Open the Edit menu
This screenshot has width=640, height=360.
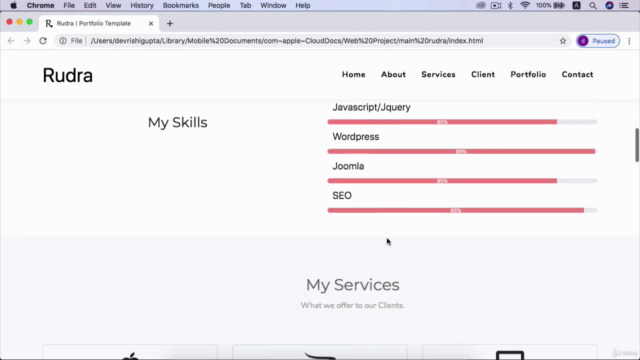90,5
